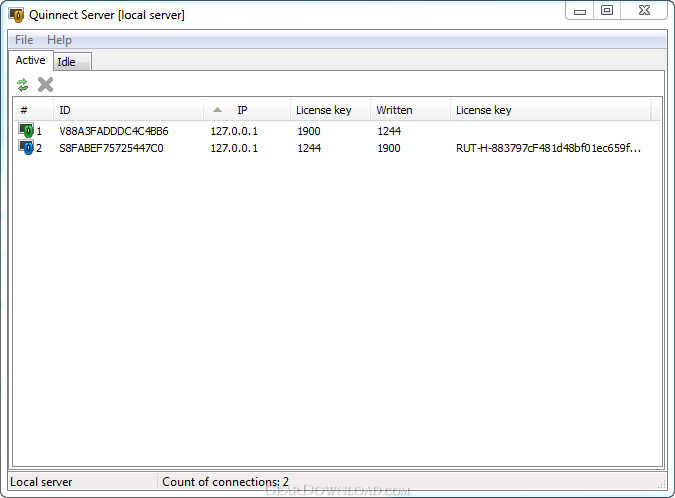Select ID V88A3FADDDC4C4BB6
675x498 pixels.
coord(114,131)
